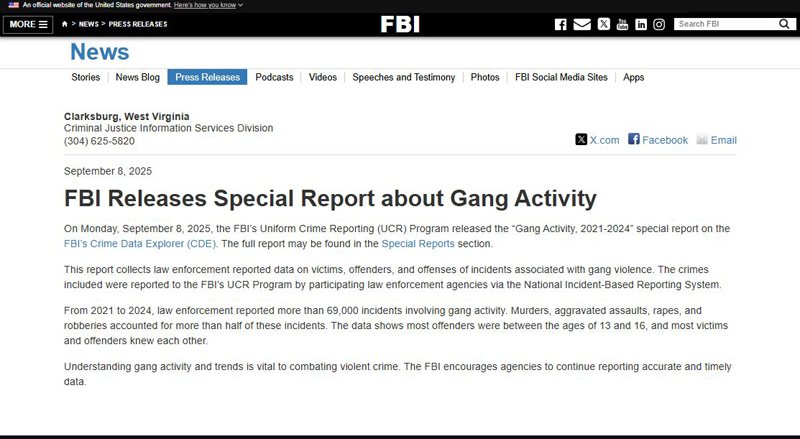Click the search magnifier icon
This screenshot has height=439, width=800.
tap(784, 24)
